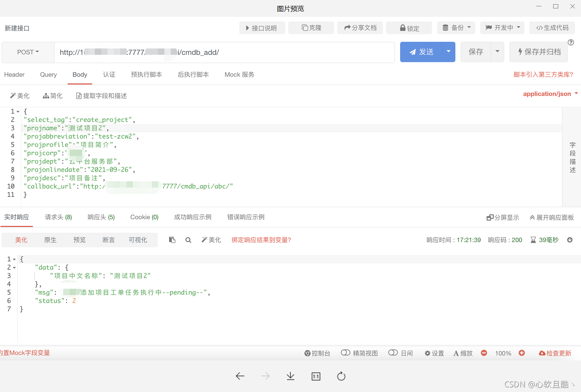Copy the response body content
Viewport: 581px width, 392px height.
coord(172,239)
